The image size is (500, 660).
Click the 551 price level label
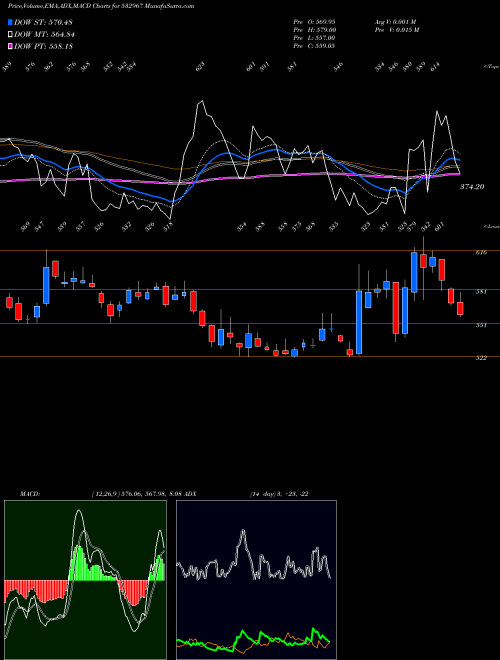(481, 325)
